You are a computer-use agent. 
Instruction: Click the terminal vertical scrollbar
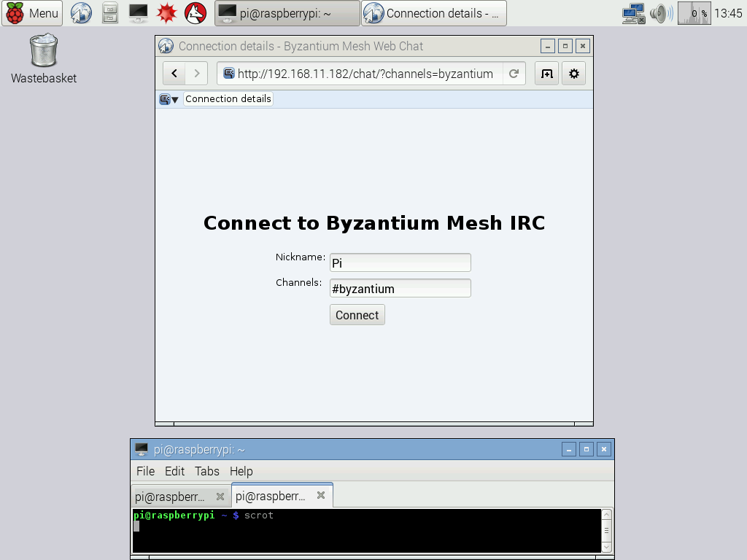coord(607,531)
